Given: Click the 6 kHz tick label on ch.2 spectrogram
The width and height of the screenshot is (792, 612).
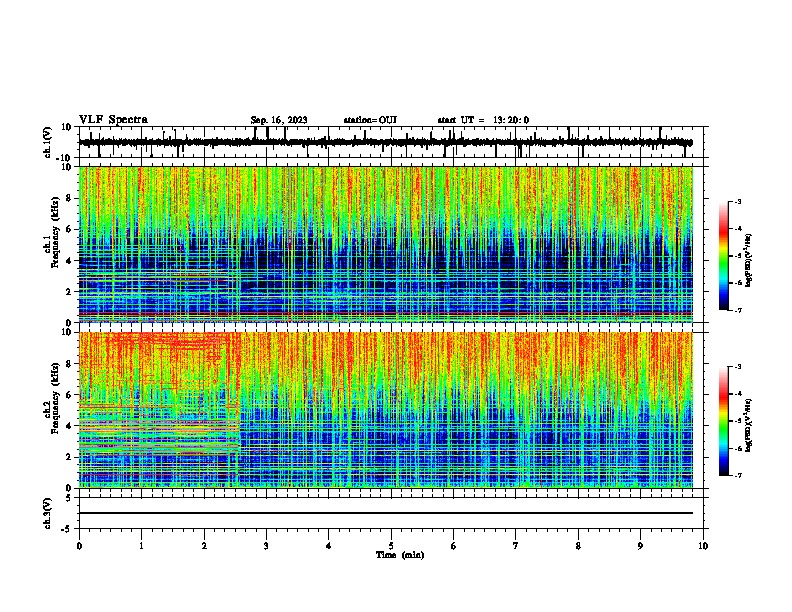Looking at the screenshot, I should click(x=69, y=395).
